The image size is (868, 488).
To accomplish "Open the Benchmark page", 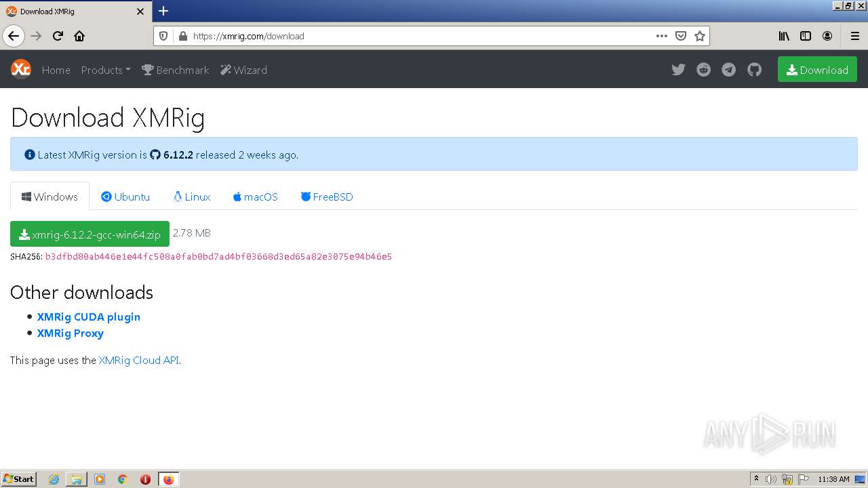I will point(175,70).
